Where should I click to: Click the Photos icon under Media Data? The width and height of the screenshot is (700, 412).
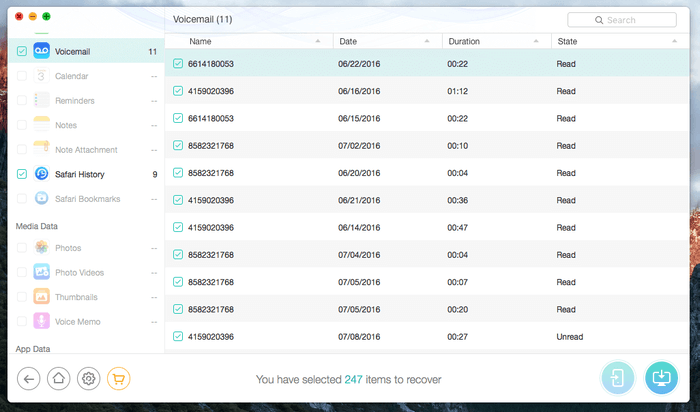pos(42,247)
